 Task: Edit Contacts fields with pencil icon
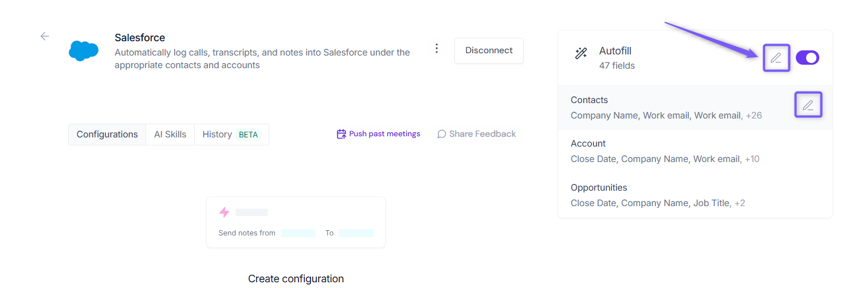[808, 105]
